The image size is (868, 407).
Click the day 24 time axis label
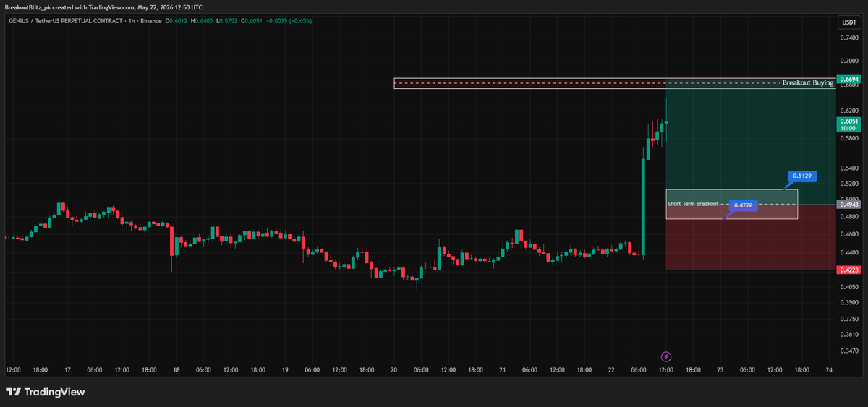point(829,369)
